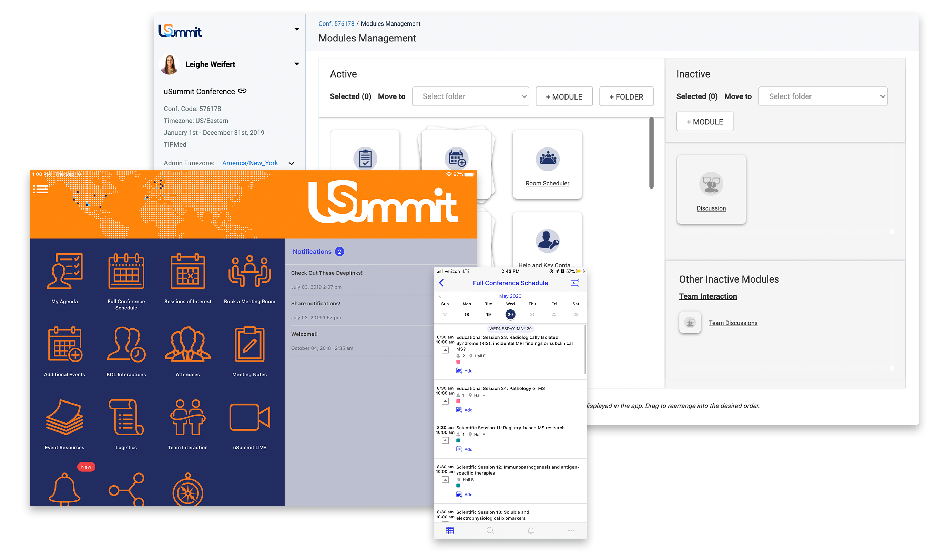Open schedule filter options icon
Image resolution: width=937 pixels, height=560 pixels.
click(575, 283)
